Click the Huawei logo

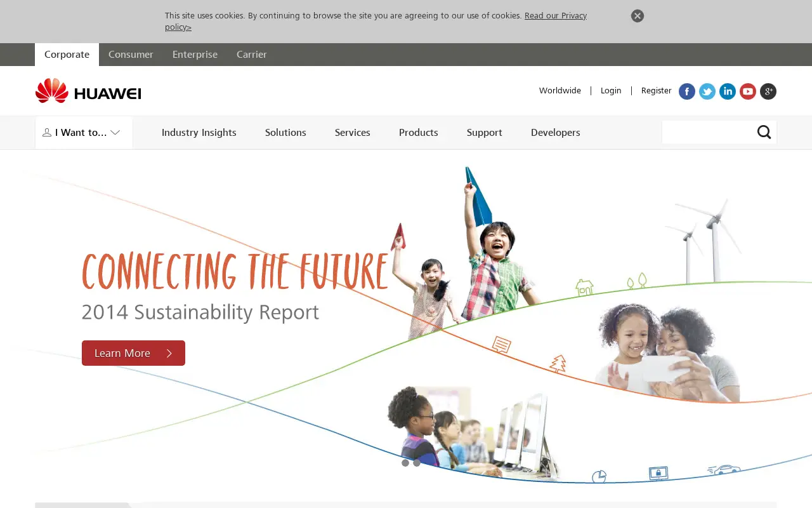[88, 91]
